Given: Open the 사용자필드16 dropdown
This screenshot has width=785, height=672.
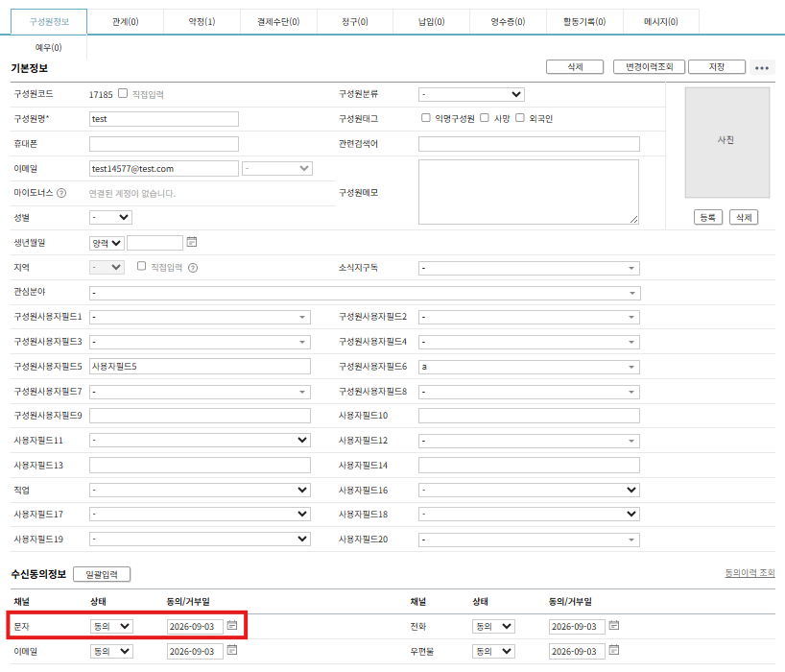Looking at the screenshot, I should pyautogui.click(x=529, y=490).
